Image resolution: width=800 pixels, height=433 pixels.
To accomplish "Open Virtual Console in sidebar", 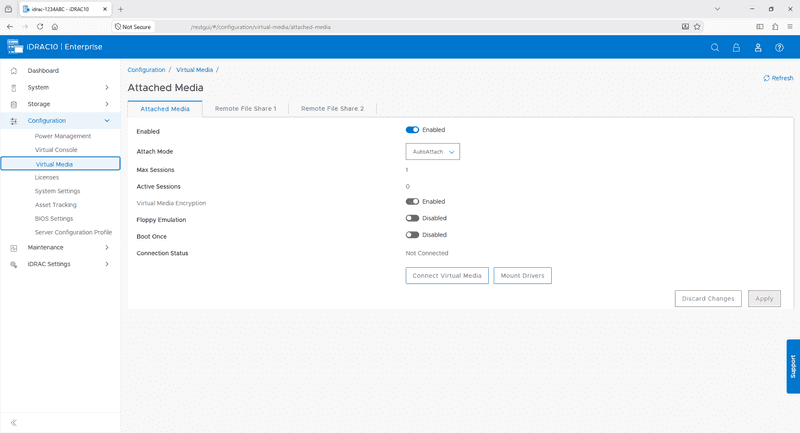I will [x=56, y=150].
